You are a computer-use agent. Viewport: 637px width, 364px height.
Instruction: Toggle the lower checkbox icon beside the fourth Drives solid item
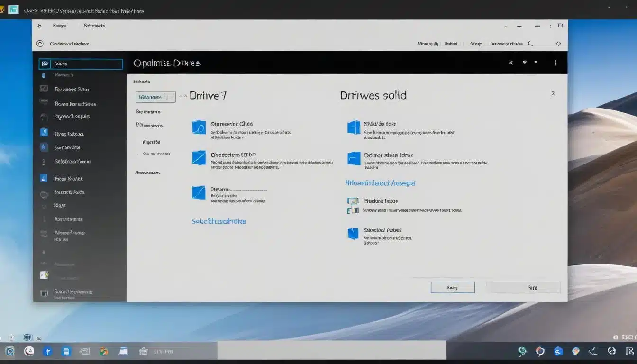point(353,209)
